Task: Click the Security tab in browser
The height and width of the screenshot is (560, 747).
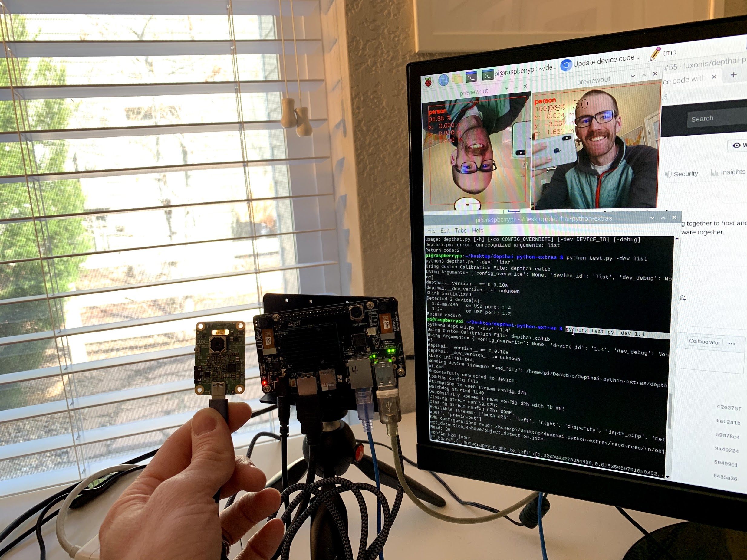Action: 684,173
